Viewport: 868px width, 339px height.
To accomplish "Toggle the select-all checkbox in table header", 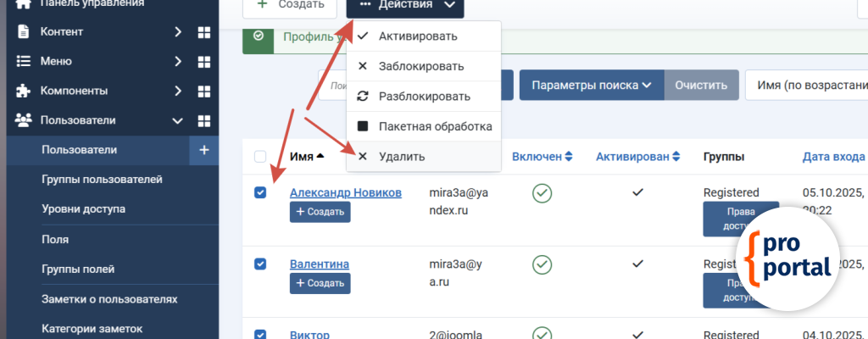I will 260,157.
